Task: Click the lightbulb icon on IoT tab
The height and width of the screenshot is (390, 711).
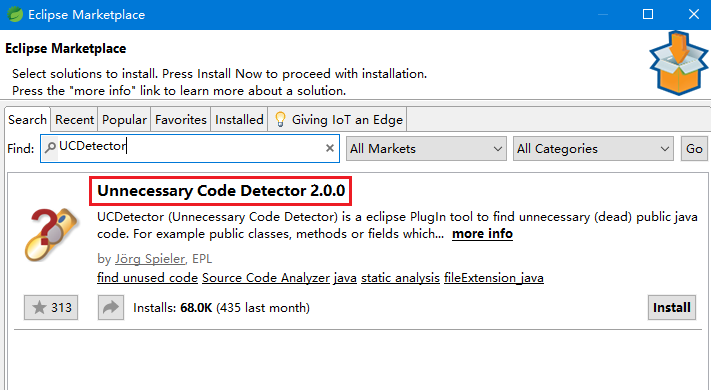Action: point(280,120)
